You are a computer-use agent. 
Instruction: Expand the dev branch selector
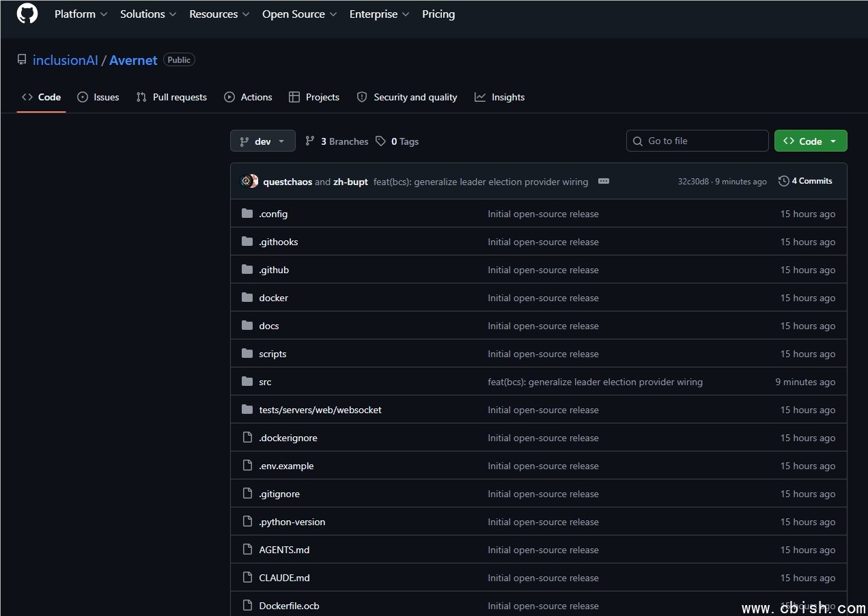263,141
